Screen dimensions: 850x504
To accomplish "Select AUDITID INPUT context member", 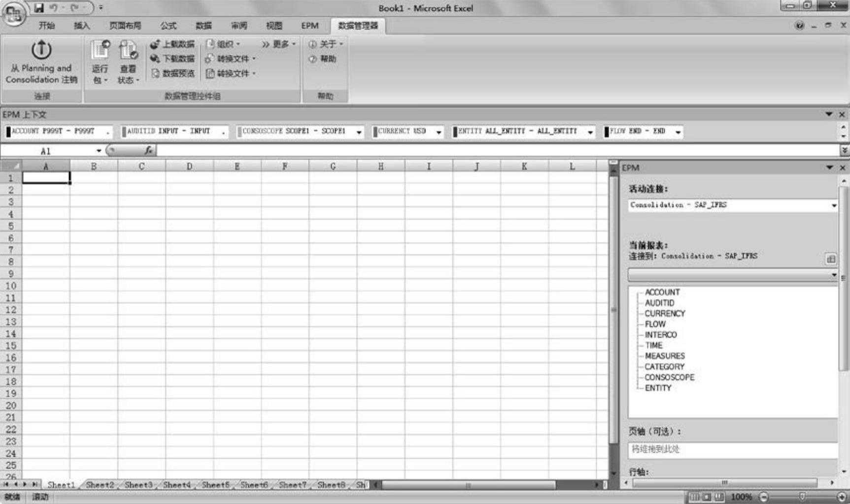I will click(174, 132).
